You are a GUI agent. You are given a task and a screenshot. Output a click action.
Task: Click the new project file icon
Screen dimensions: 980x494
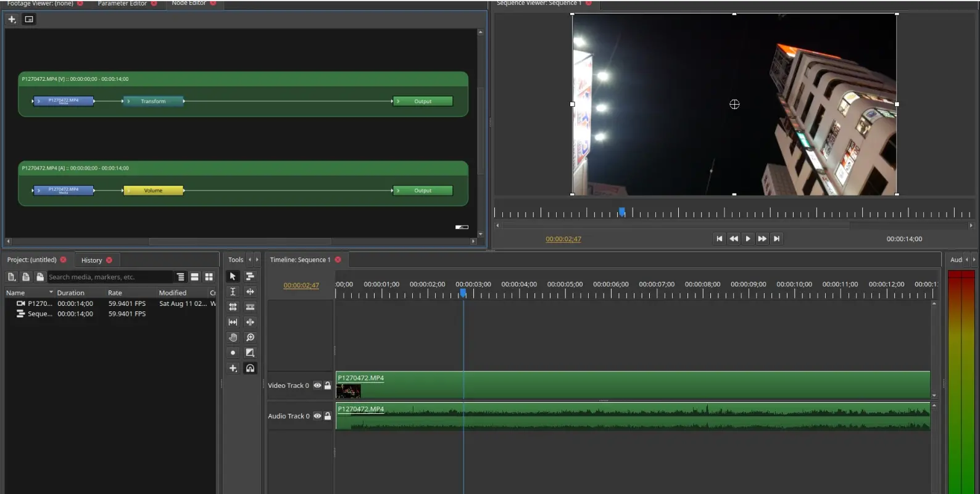[x=11, y=277]
